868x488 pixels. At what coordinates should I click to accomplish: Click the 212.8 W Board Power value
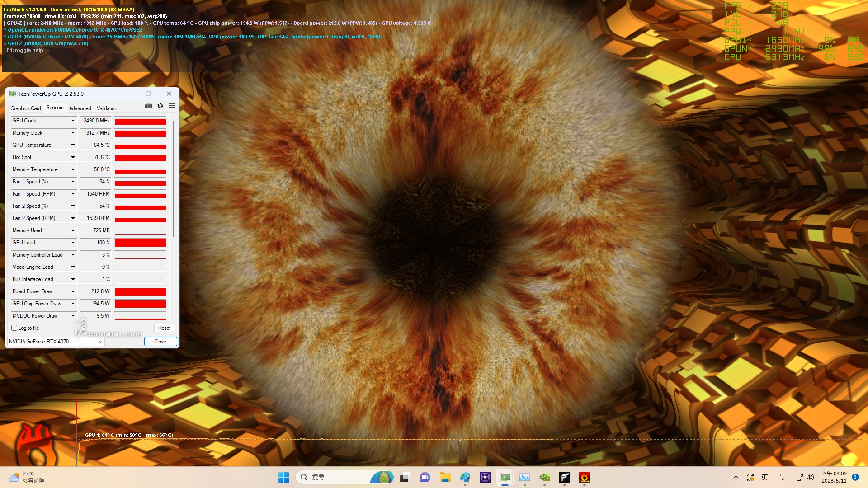tap(96, 291)
